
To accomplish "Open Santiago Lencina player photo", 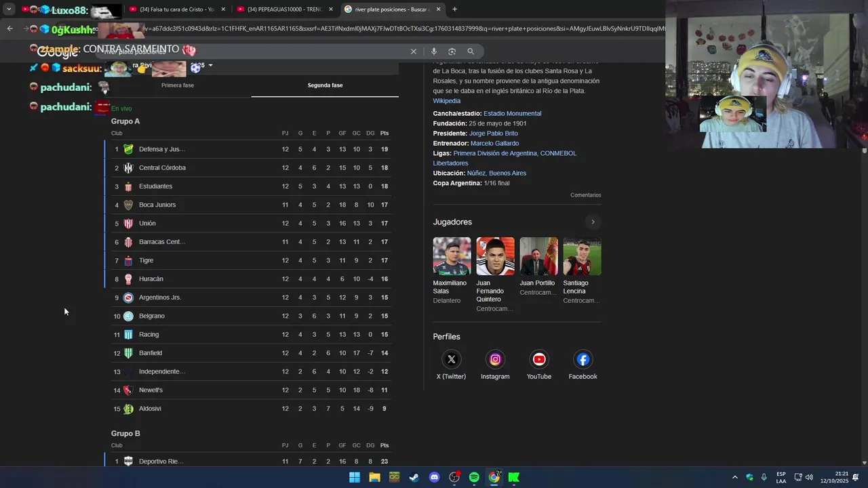I will pos(582,256).
